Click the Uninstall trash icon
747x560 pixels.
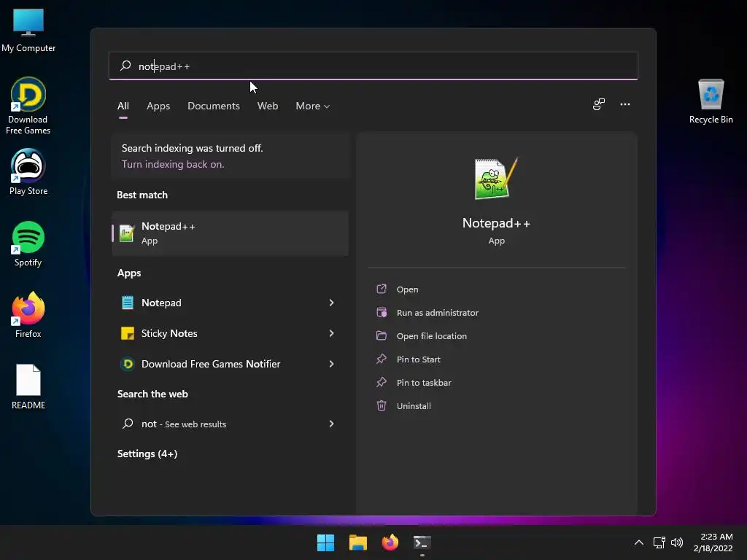pyautogui.click(x=382, y=405)
